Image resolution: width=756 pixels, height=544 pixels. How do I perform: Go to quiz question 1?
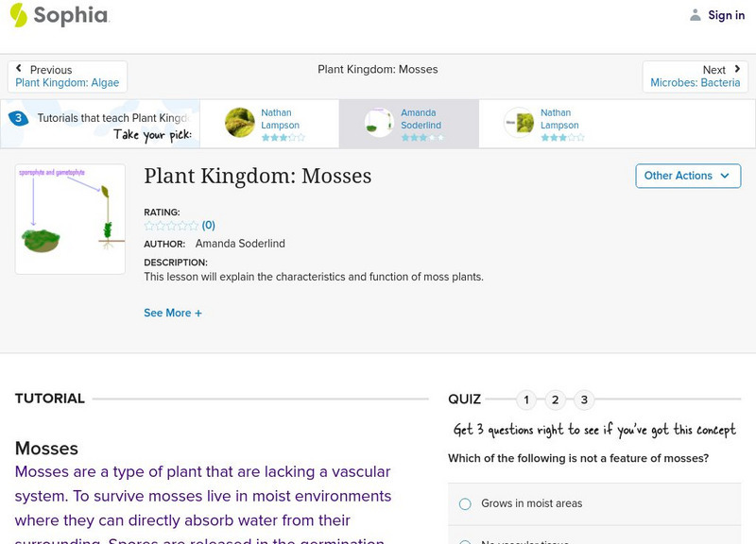pos(525,399)
